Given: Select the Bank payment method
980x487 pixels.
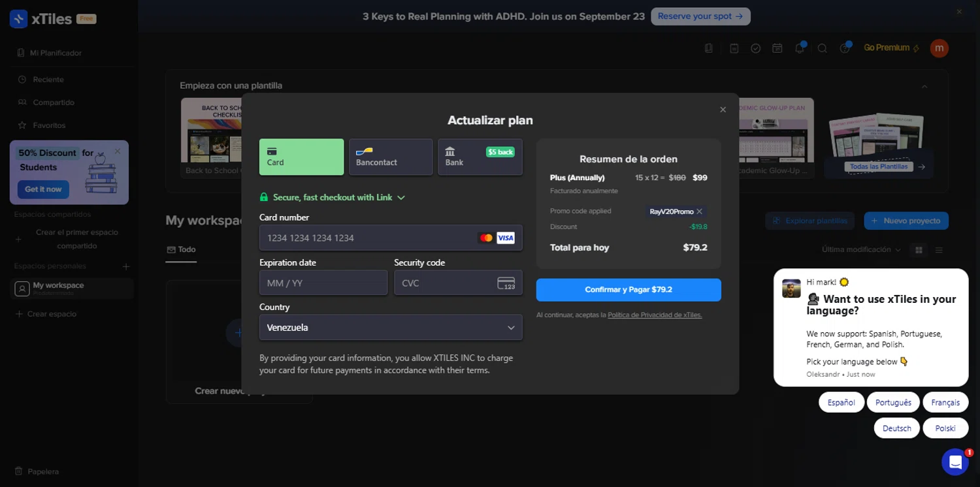Looking at the screenshot, I should (x=480, y=157).
